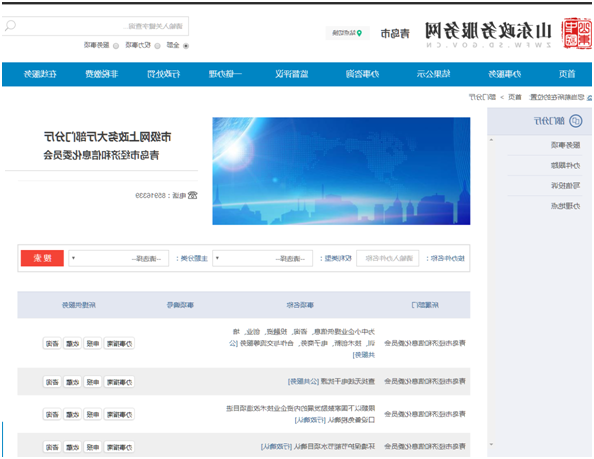Click the 部门分厅 sidebar heading
Screen dimensions: 594x459
pos(549,121)
